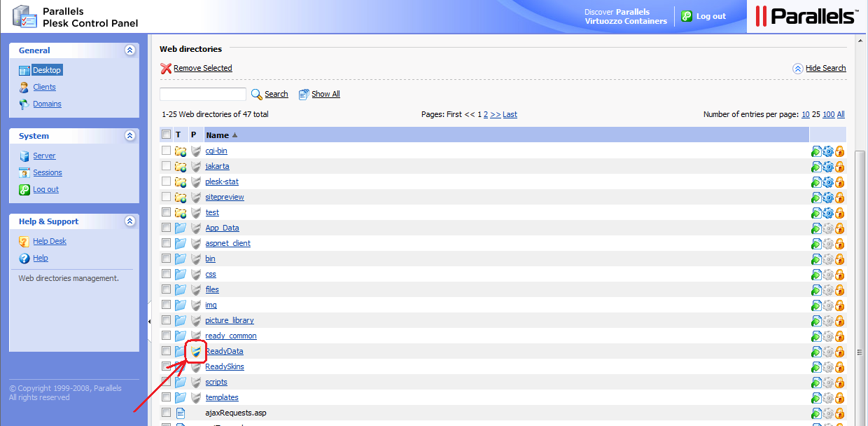This screenshot has width=868, height=426.
Task: Sort the list by Name column header
Action: pyautogui.click(x=218, y=135)
